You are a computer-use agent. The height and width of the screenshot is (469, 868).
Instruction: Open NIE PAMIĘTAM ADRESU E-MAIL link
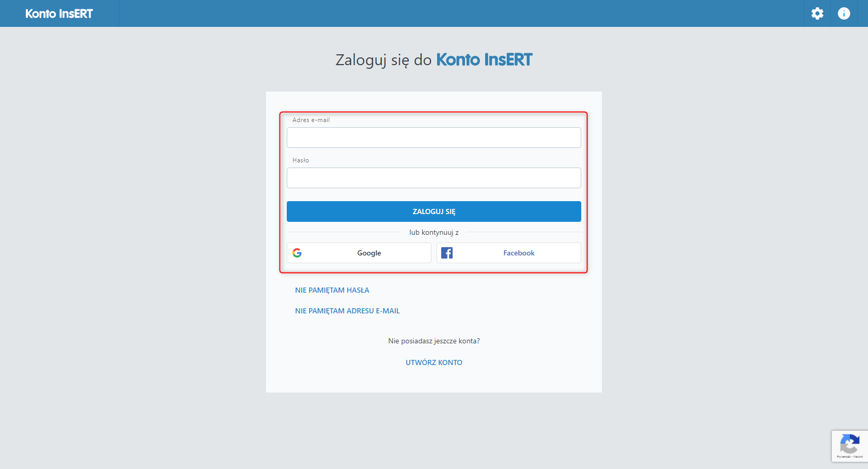pos(347,311)
